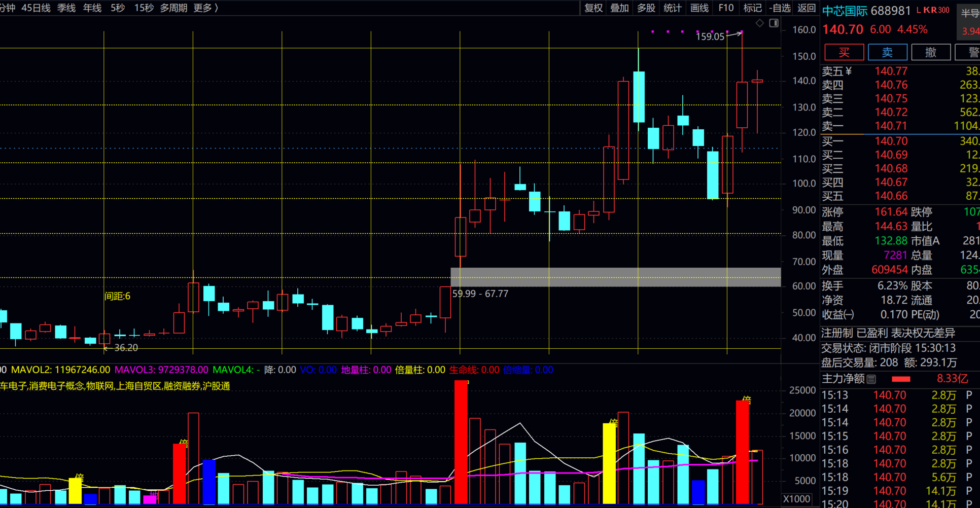The height and width of the screenshot is (508, 980).
Task: Click the 注册制 已盈利 status line
Action: [x=888, y=333]
